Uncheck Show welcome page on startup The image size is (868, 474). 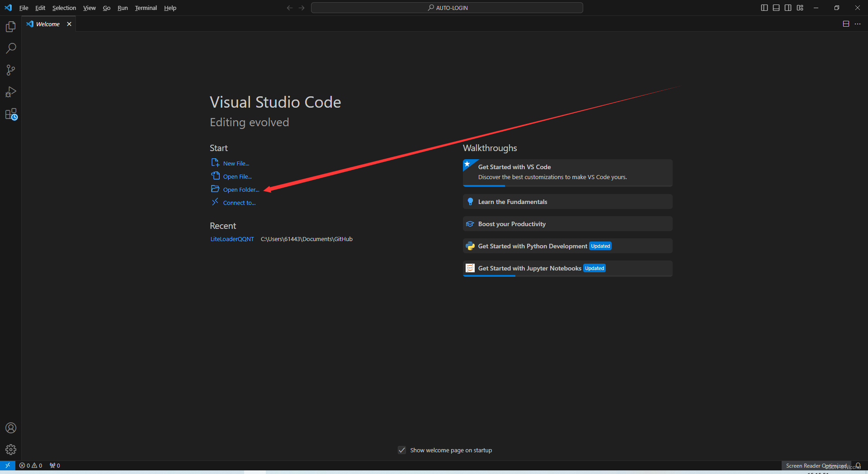(402, 450)
